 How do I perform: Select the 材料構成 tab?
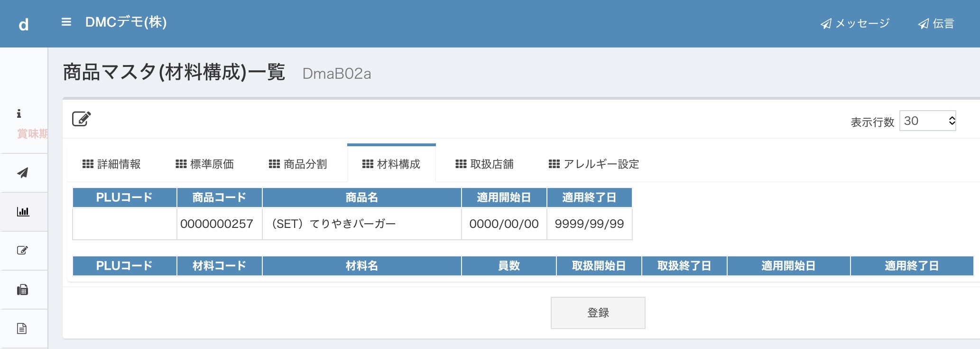pos(391,164)
